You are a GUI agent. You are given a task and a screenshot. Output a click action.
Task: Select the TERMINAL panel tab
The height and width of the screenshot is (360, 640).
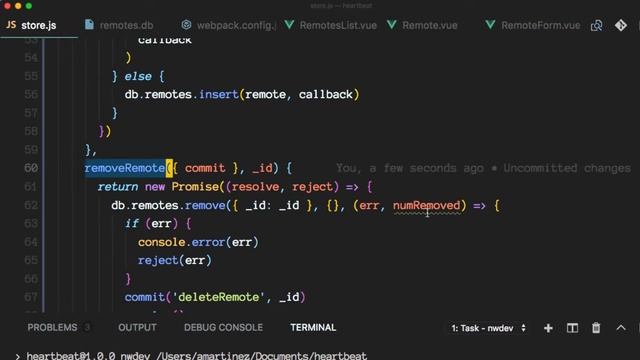coord(313,327)
